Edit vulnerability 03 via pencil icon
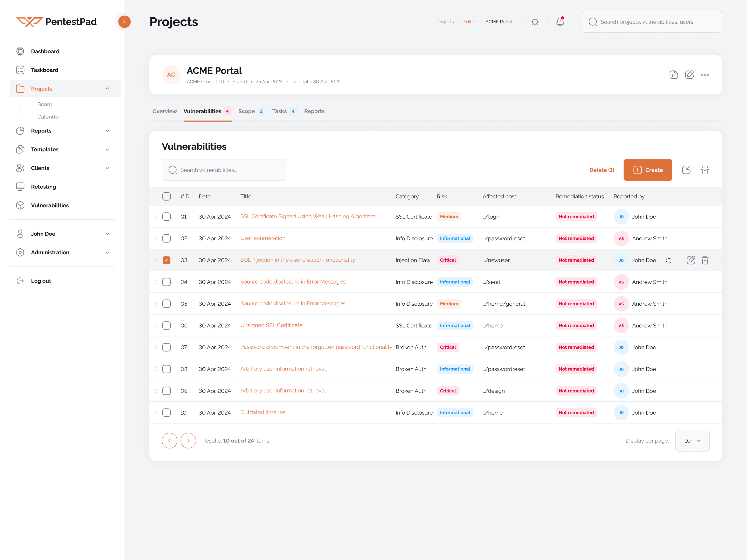 click(691, 260)
